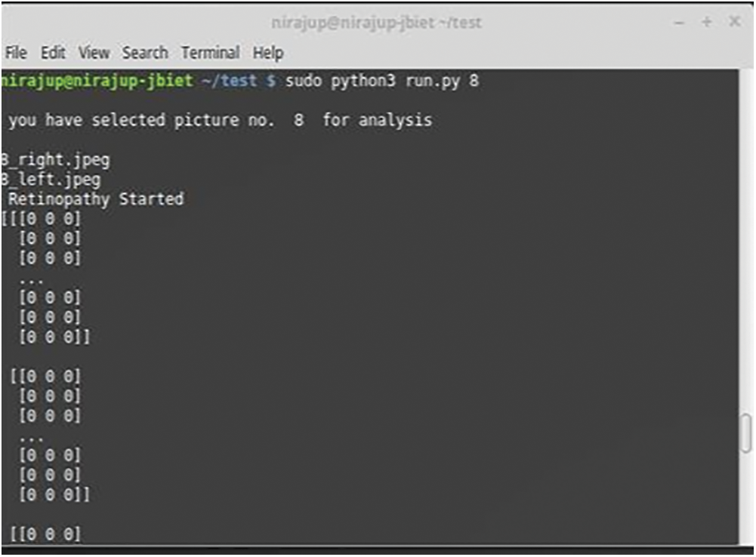Close the terminal window
The height and width of the screenshot is (557, 756).
tap(734, 23)
